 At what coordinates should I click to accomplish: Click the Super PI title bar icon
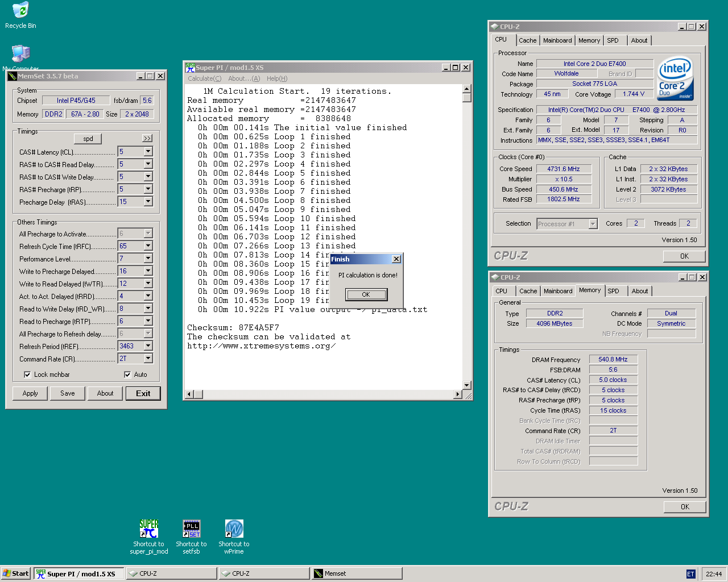pyautogui.click(x=190, y=68)
